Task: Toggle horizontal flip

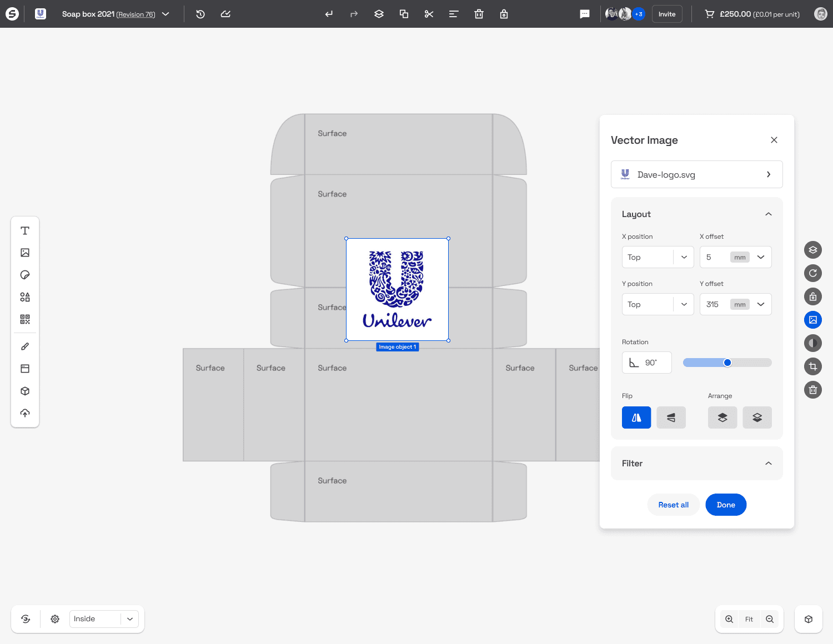Action: point(636,417)
